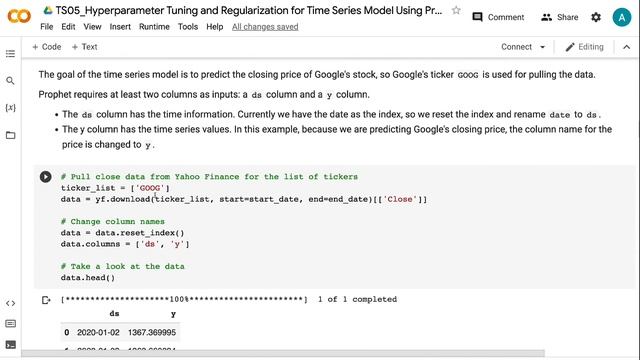The image size is (640, 360).
Task: Open the Help menu
Action: click(215, 27)
